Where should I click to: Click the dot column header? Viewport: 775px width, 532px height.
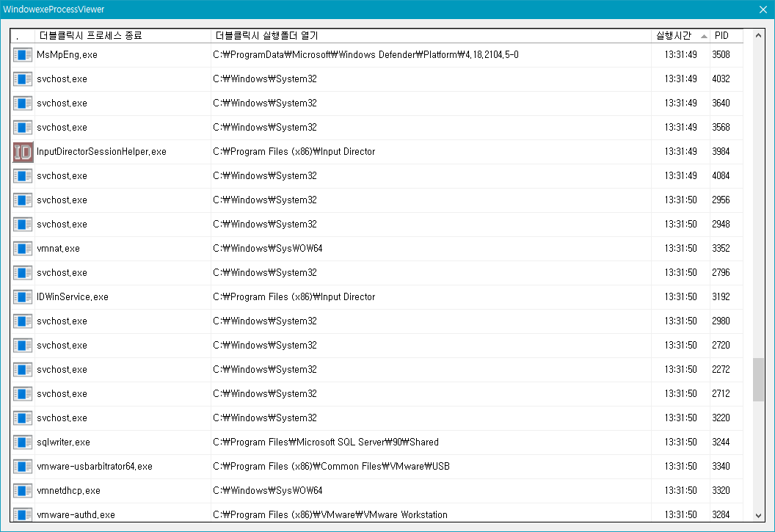click(x=23, y=35)
